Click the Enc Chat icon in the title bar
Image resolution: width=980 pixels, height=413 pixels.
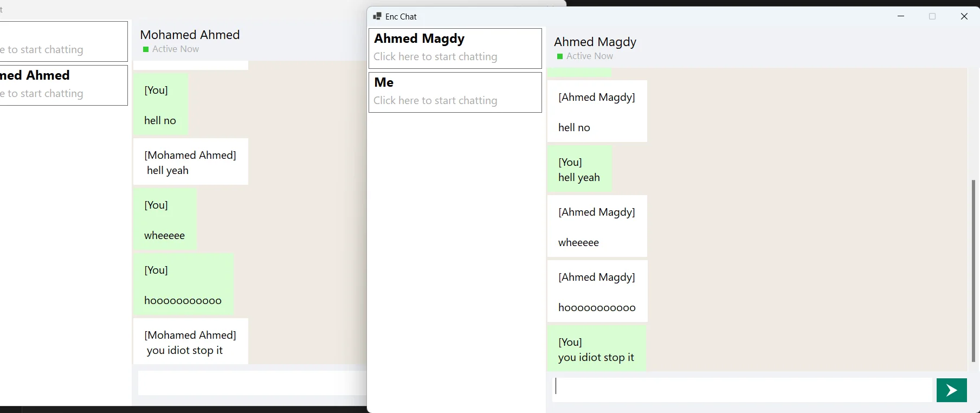pyautogui.click(x=377, y=16)
